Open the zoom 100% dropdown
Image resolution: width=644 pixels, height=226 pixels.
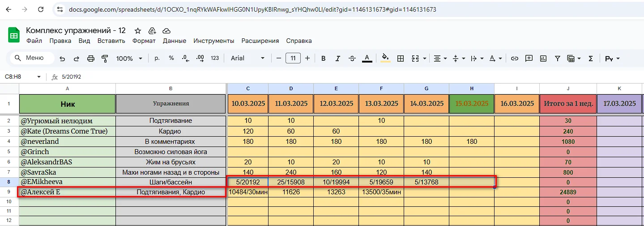pos(129,59)
